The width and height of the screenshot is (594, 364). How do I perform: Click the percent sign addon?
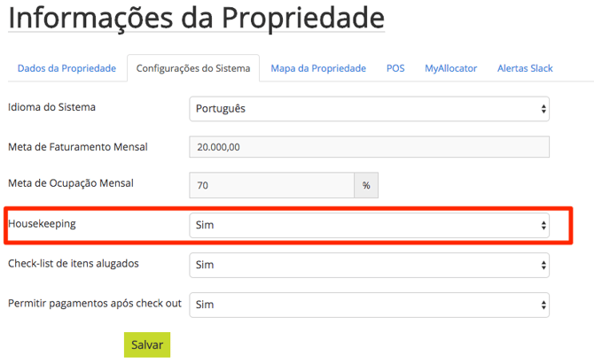[366, 185]
